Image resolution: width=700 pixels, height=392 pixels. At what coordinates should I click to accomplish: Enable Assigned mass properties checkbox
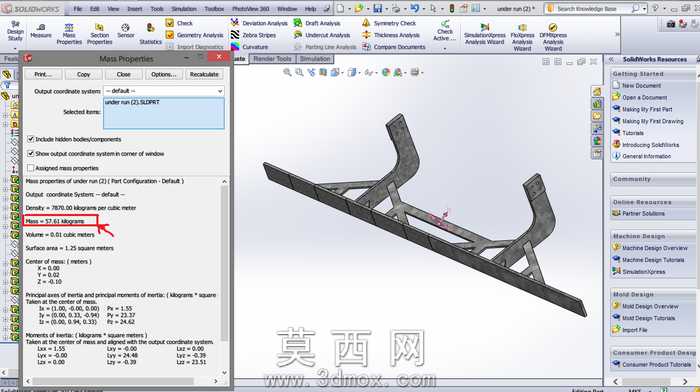pyautogui.click(x=31, y=168)
